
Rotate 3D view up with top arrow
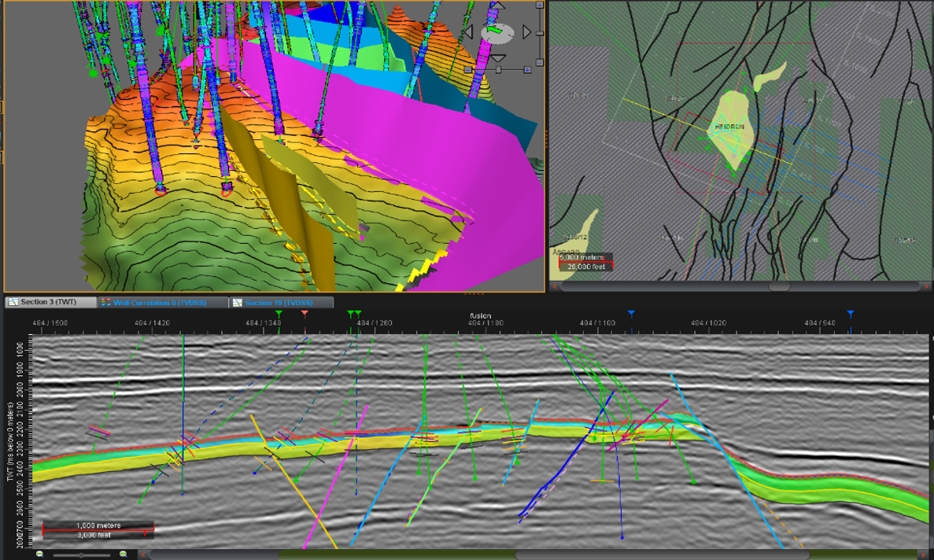[x=497, y=6]
